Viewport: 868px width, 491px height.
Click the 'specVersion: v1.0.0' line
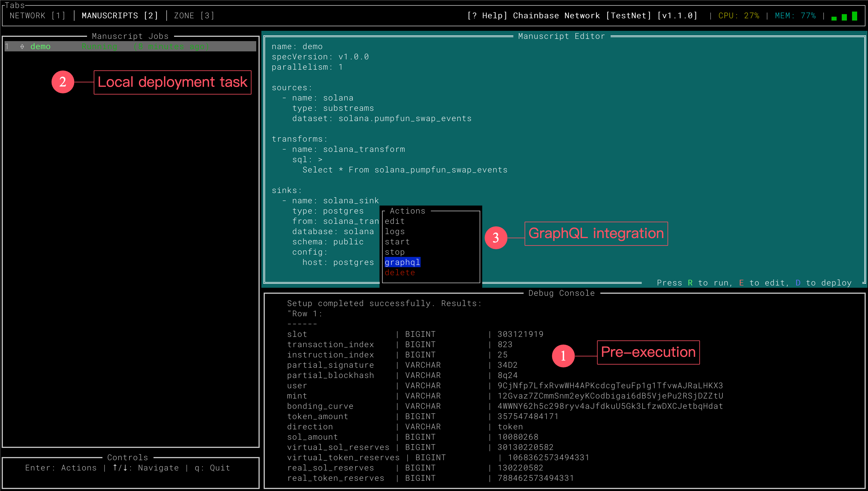click(320, 57)
